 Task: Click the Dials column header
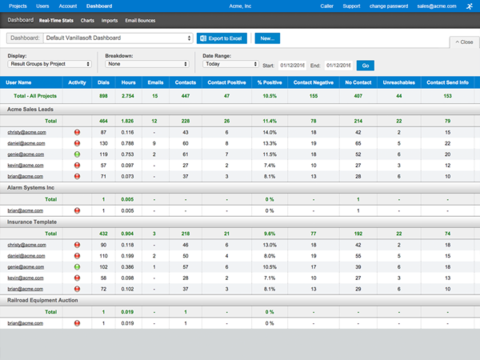(x=103, y=82)
